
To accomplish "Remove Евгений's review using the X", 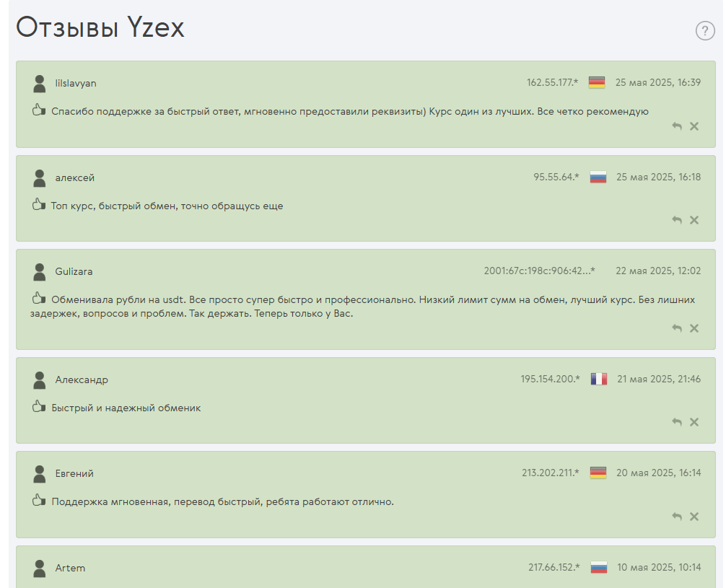I will pyautogui.click(x=694, y=517).
